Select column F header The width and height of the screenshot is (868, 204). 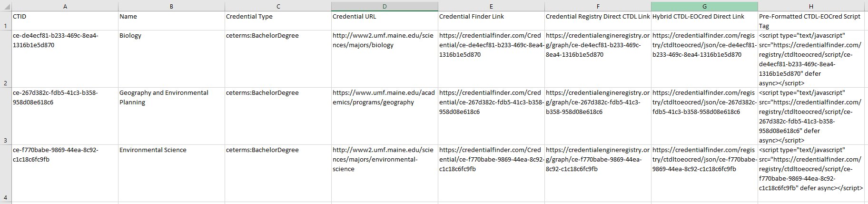598,6
